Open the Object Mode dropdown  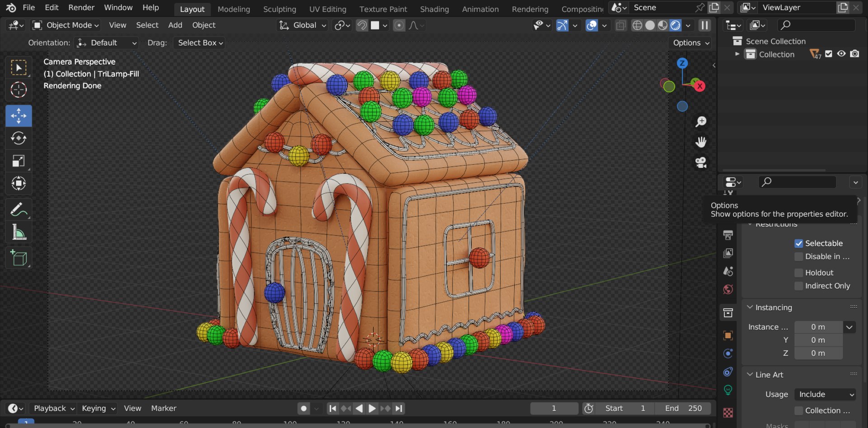[x=66, y=25]
